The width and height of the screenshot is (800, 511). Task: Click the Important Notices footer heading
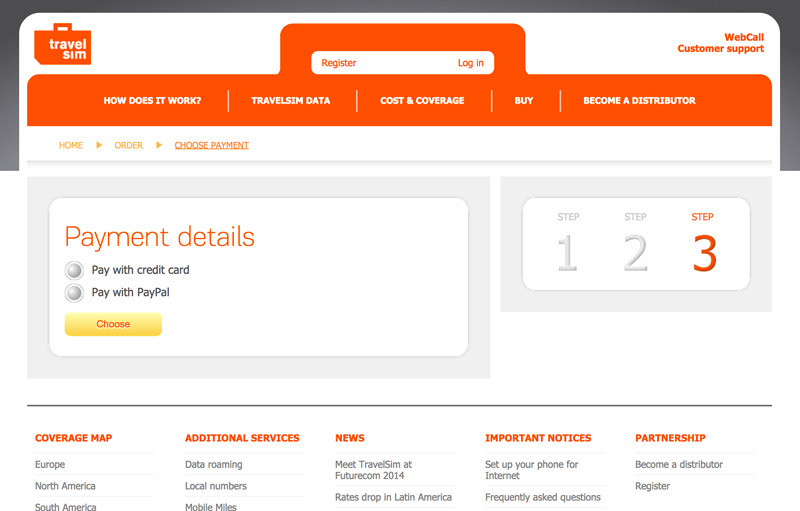[x=538, y=438]
